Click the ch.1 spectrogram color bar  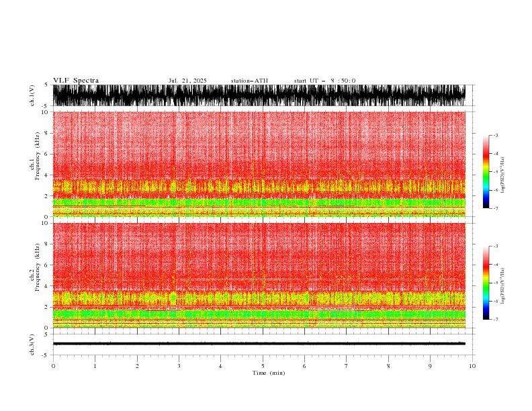tap(486, 172)
